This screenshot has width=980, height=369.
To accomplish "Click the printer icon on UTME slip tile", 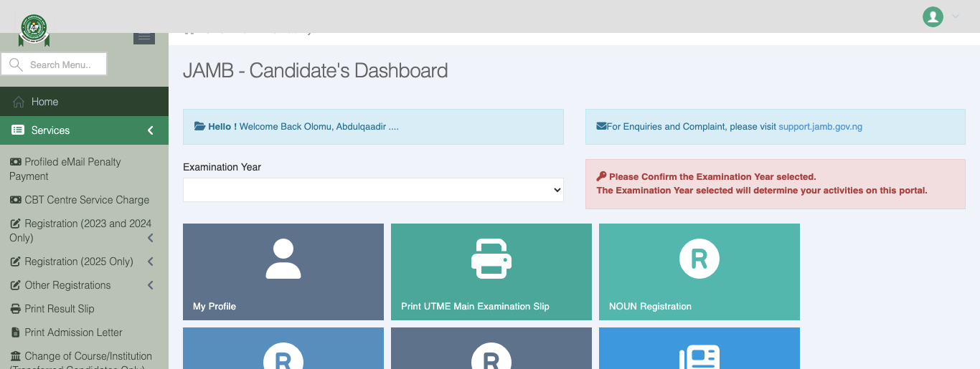I will pyautogui.click(x=491, y=258).
